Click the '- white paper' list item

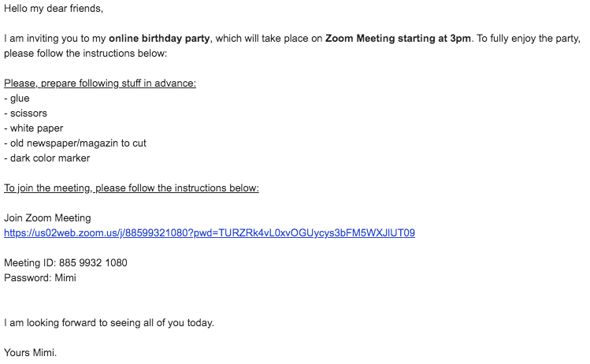point(34,128)
